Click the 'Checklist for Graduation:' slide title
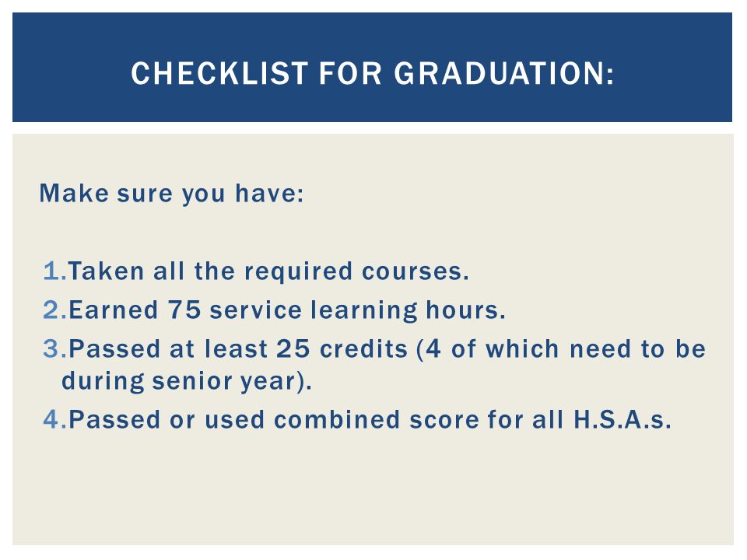This screenshot has width=747, height=560. coord(373,73)
